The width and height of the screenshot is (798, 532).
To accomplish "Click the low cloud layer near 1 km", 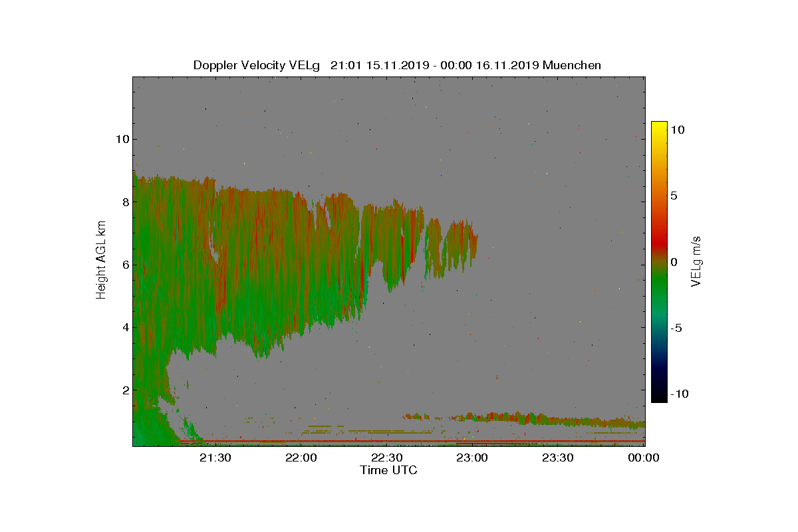I will coord(525,419).
